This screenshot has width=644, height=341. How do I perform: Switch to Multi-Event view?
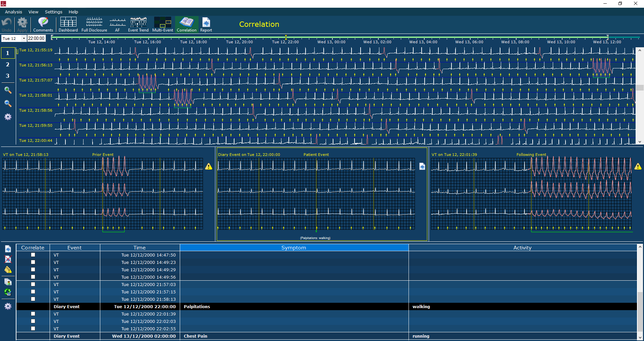[163, 24]
